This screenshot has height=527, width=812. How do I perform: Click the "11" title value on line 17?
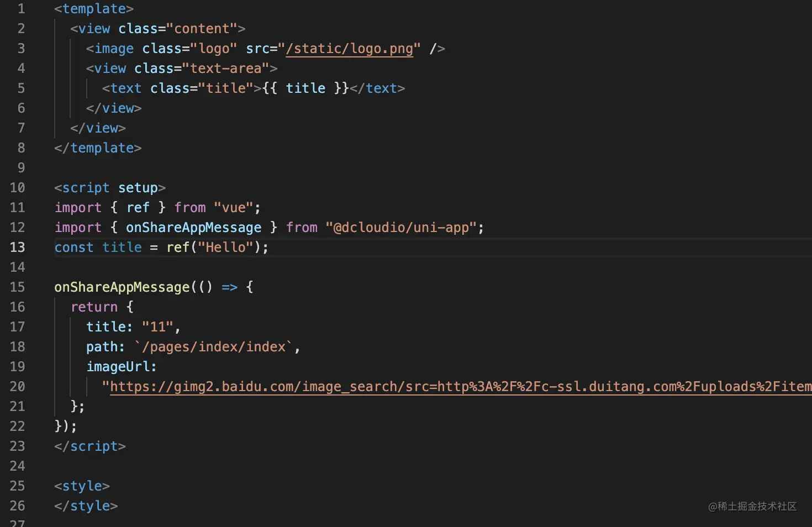(158, 327)
